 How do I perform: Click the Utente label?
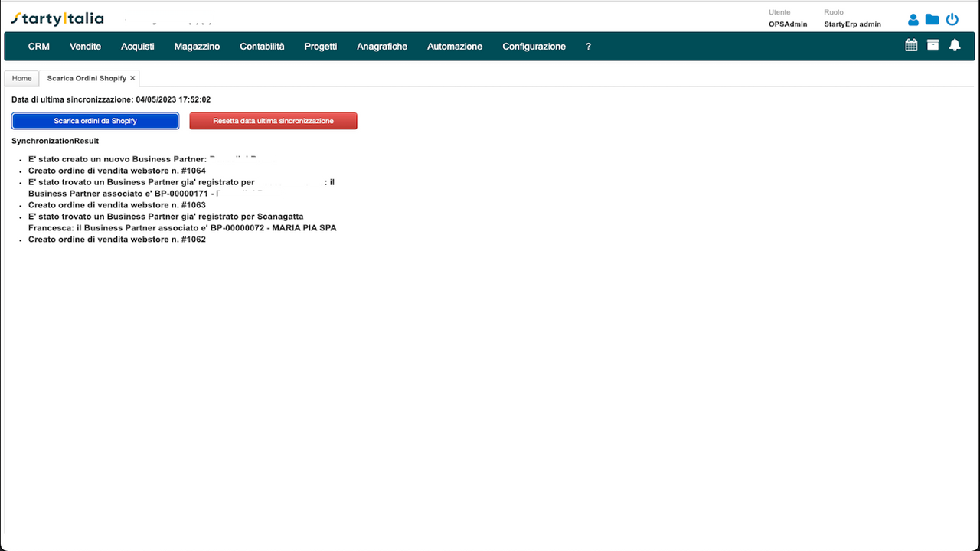click(x=779, y=12)
